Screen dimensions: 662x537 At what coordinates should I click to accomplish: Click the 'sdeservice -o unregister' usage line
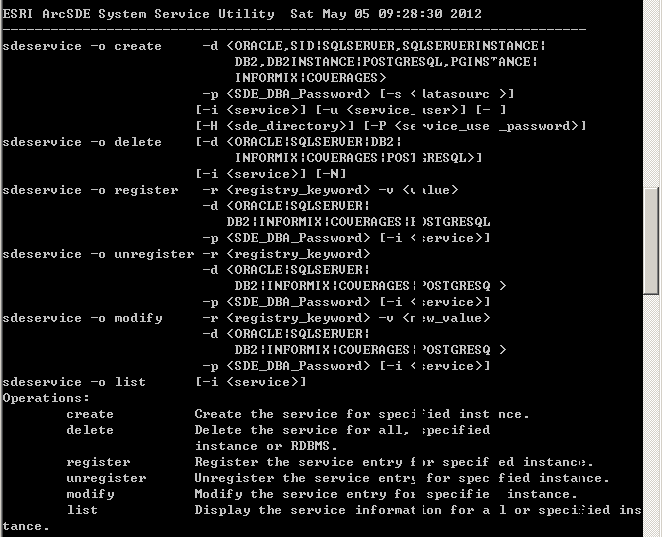tap(98, 254)
